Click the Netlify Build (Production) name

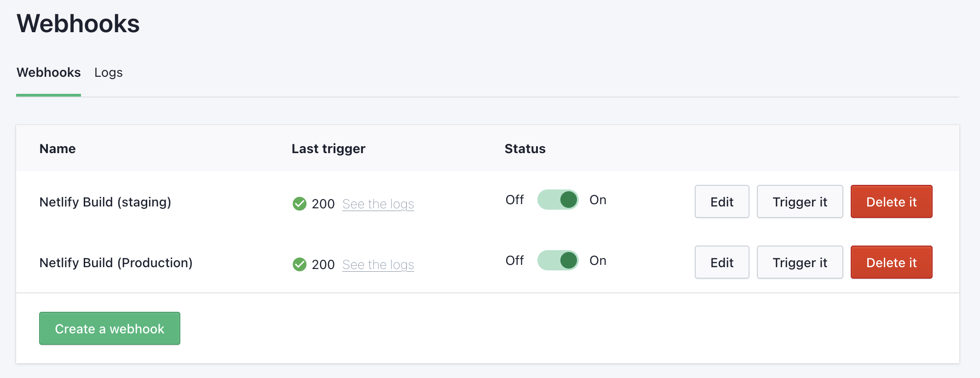coord(116,263)
